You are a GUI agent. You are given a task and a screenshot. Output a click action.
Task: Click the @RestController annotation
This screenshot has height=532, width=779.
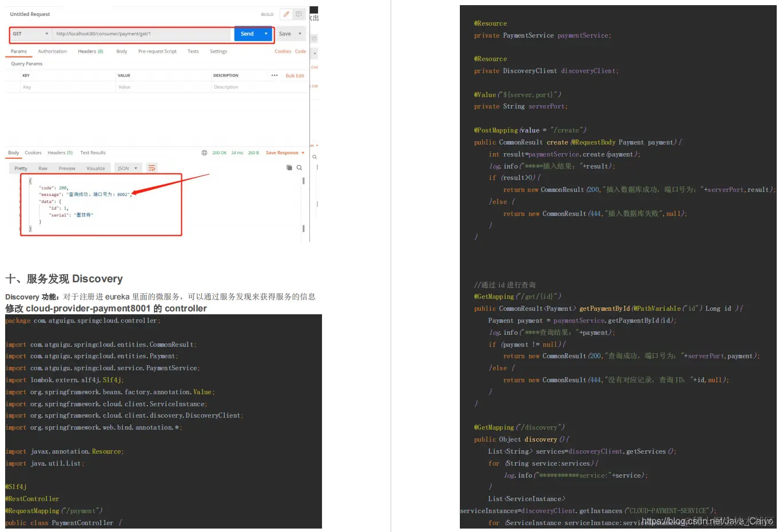tap(32, 499)
